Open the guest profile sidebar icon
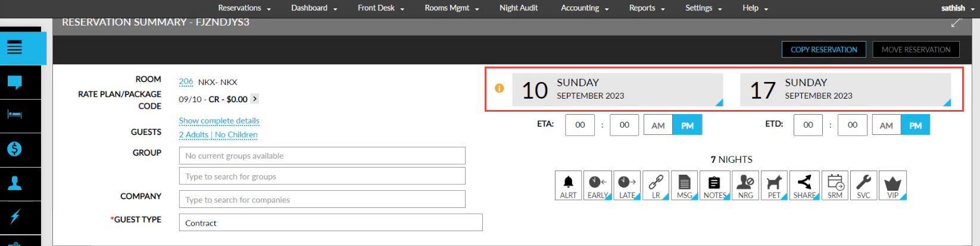Viewport: 980px width, 246px height. (15, 183)
